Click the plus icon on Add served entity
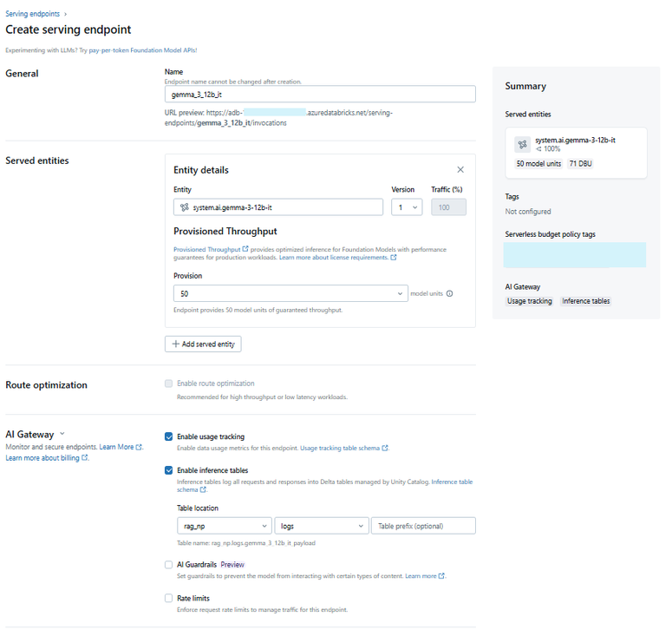This screenshot has height=636, width=672. pos(176,344)
